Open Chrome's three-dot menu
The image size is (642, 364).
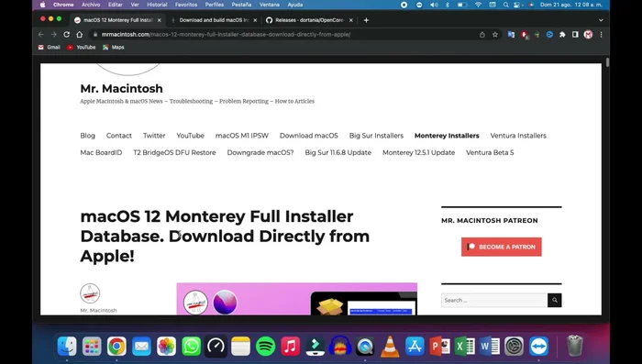point(601,35)
